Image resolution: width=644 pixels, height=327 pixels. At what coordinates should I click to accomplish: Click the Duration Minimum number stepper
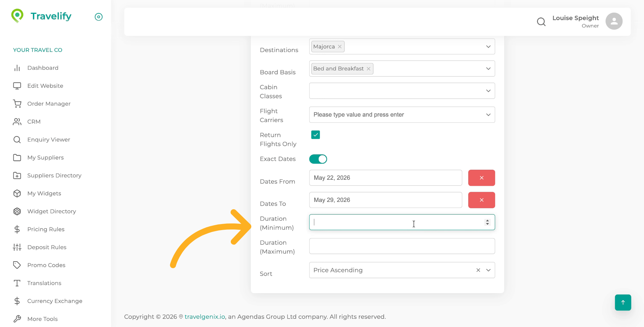coord(487,222)
